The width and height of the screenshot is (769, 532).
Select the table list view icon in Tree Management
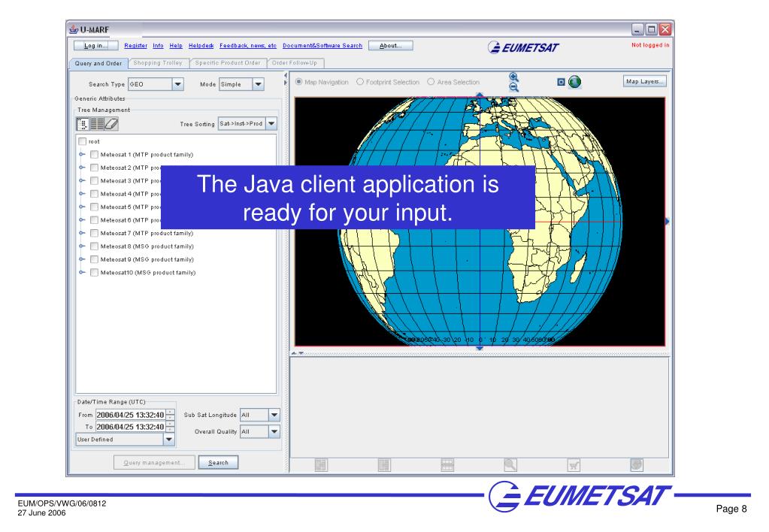click(x=97, y=124)
